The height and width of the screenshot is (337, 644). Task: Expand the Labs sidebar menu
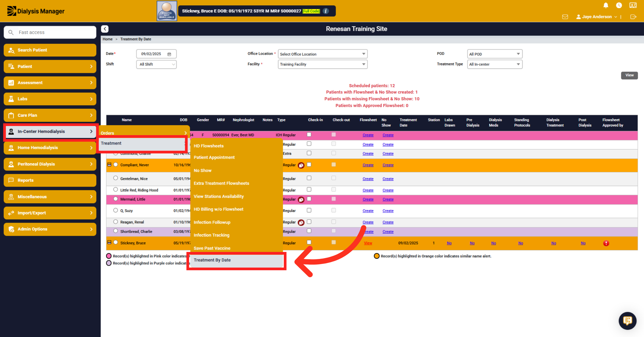[x=50, y=99]
